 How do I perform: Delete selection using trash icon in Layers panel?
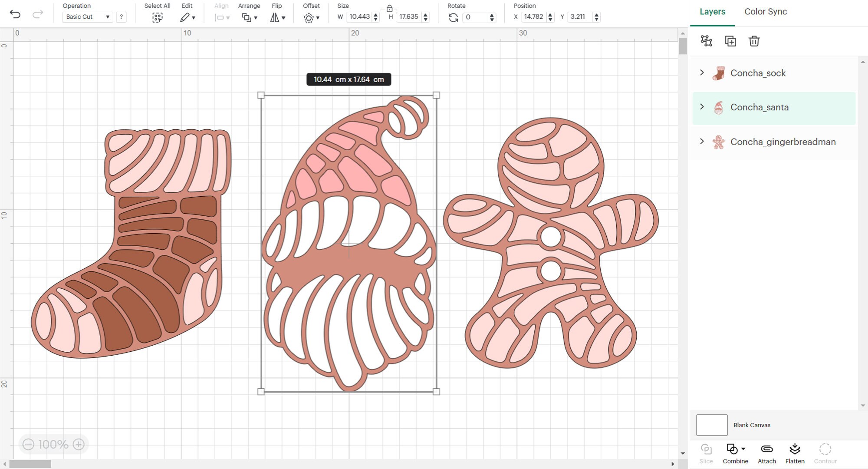(754, 41)
